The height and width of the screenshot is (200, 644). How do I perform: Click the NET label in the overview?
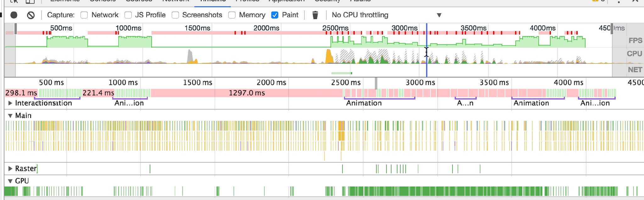click(635, 70)
